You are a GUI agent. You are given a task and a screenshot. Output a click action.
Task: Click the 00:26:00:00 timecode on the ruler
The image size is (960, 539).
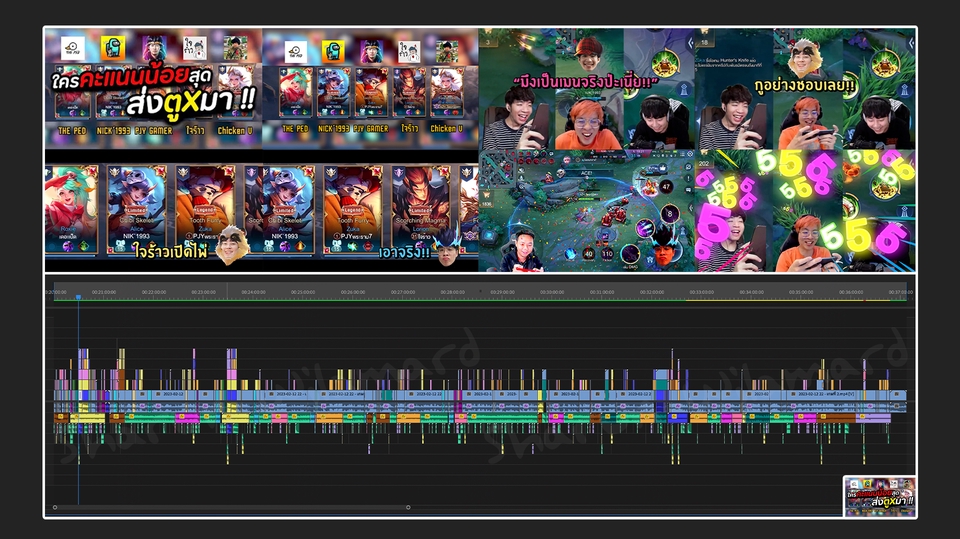[353, 292]
